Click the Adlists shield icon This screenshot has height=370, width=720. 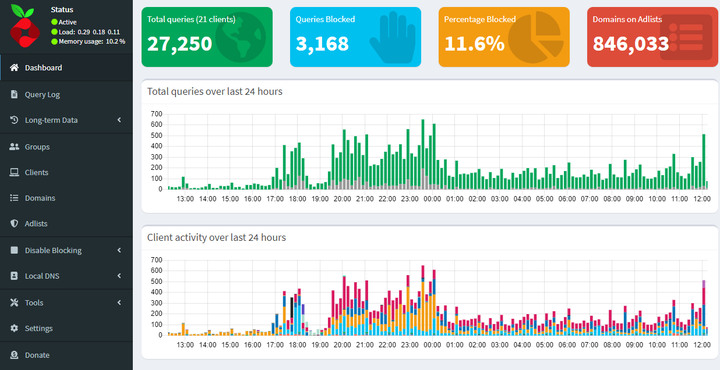point(14,224)
